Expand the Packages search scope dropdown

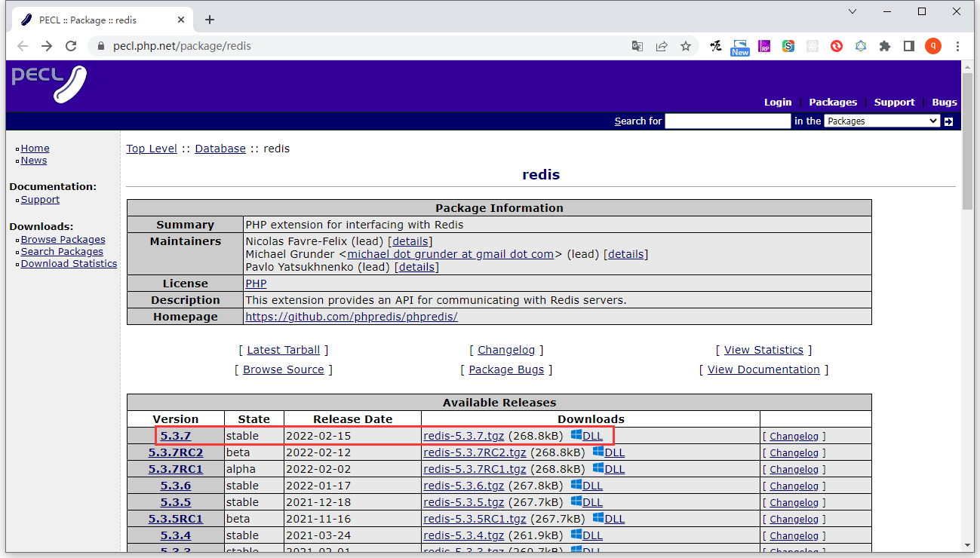coord(881,121)
